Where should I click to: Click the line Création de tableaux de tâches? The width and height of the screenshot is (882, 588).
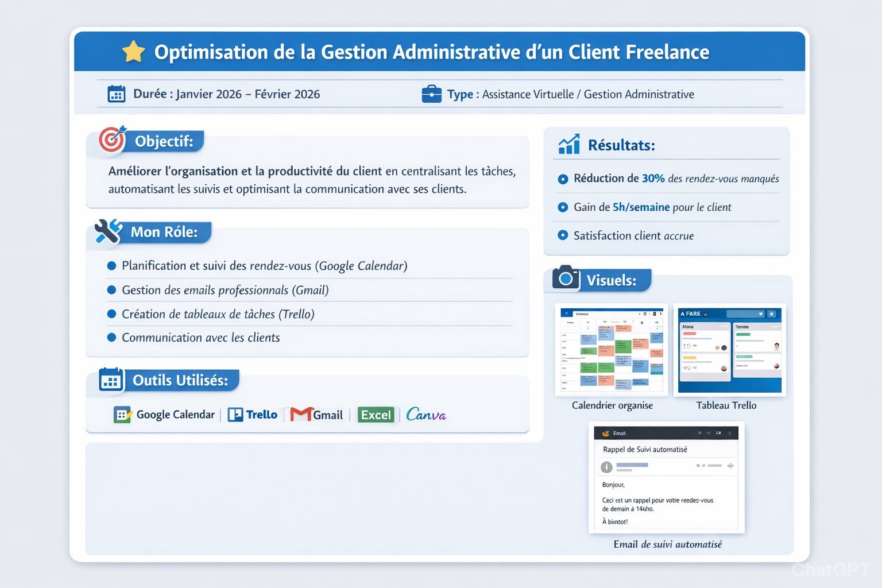point(218,314)
